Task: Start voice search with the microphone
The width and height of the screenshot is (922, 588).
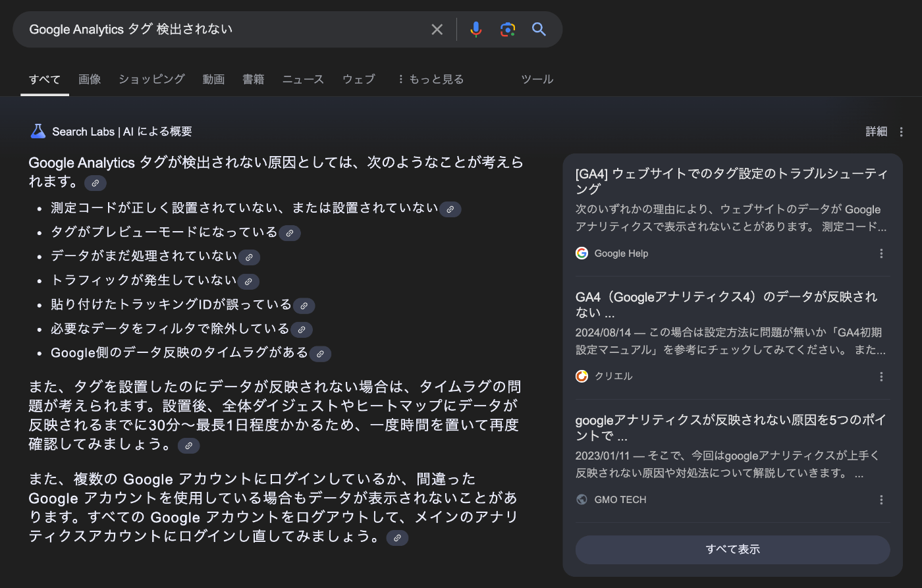Action: point(476,29)
